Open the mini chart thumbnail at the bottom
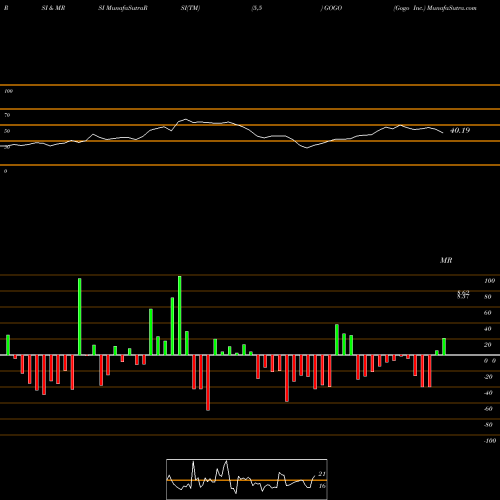 pyautogui.click(x=247, y=479)
